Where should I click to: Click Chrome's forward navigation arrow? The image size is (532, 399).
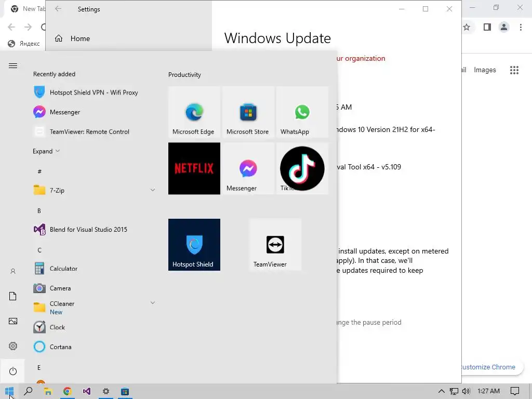28,27
